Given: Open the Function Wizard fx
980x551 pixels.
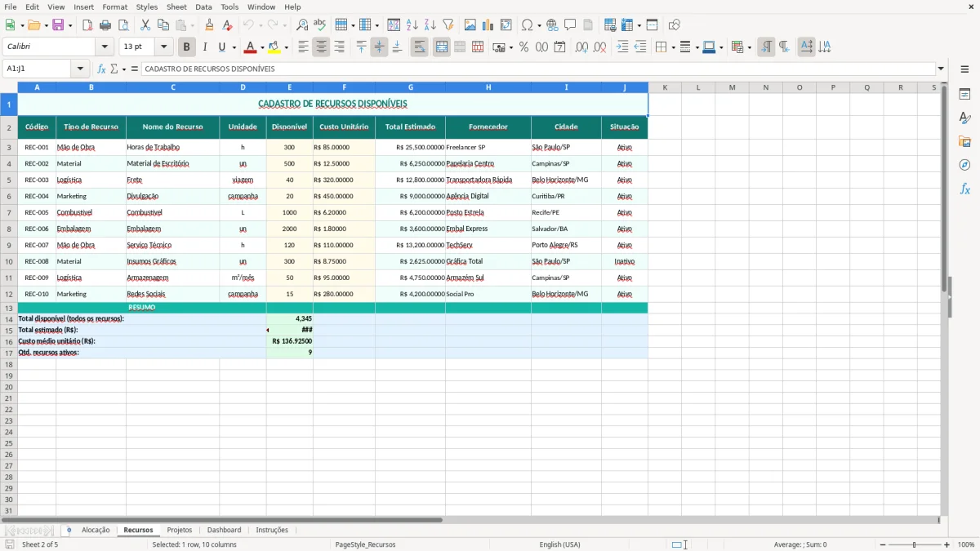Looking at the screenshot, I should [102, 69].
